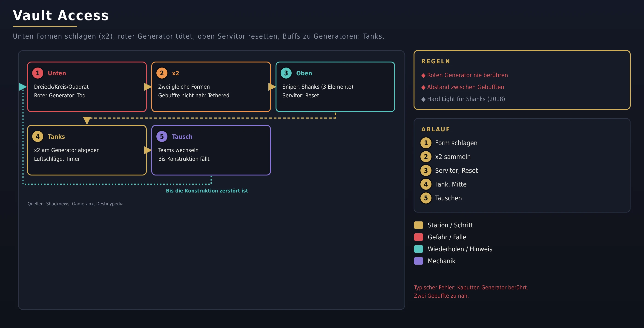Screen dimensions: 644x328
Task: Click 'Bis Konstruktion fällt' line
Action: click(x=184, y=159)
